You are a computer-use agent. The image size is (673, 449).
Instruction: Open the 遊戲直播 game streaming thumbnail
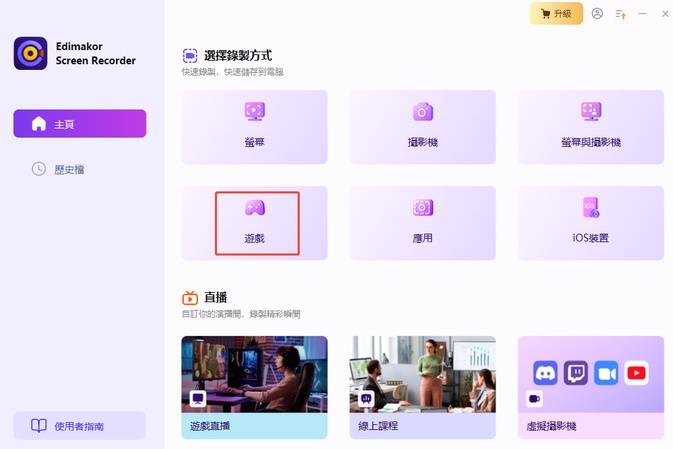click(255, 374)
